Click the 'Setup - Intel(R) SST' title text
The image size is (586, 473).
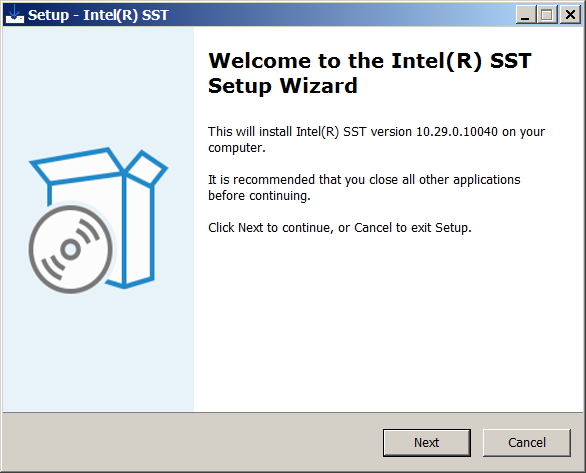[x=98, y=15]
